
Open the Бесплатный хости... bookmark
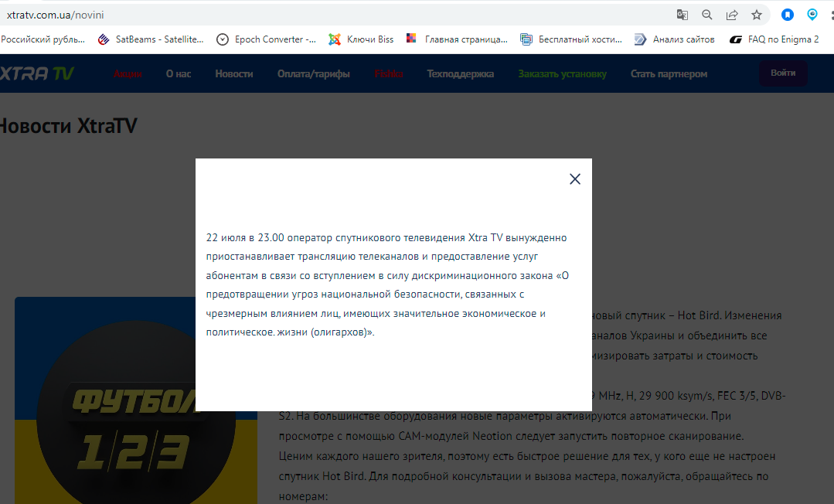pyautogui.click(x=571, y=39)
